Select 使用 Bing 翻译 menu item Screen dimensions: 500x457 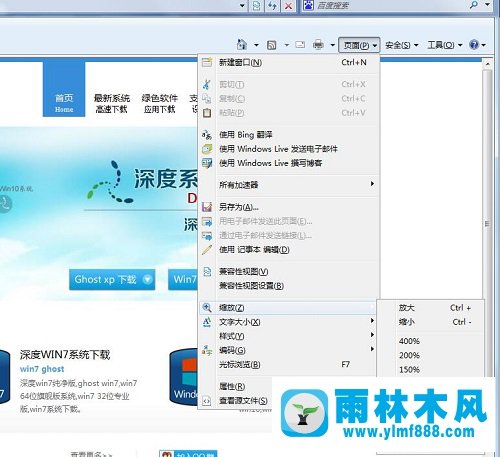pyautogui.click(x=289, y=135)
